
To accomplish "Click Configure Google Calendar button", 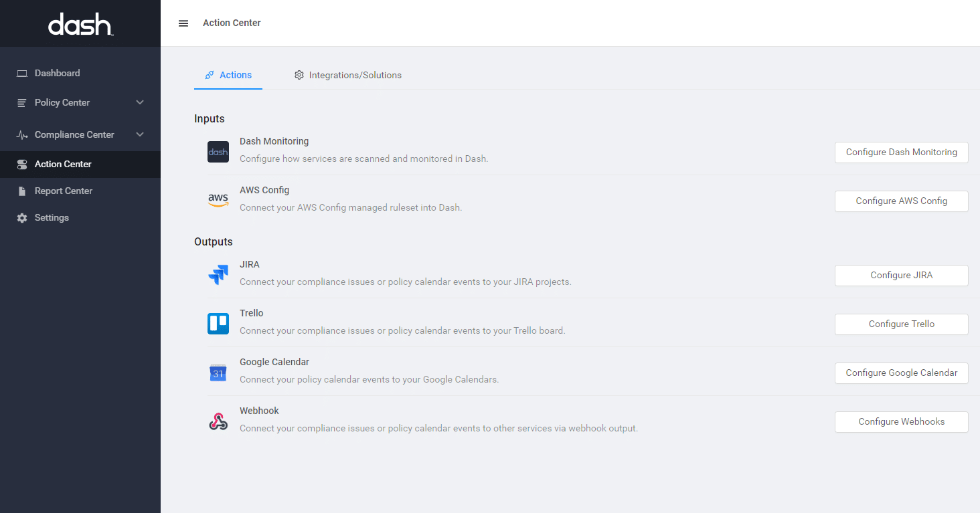I will click(901, 373).
